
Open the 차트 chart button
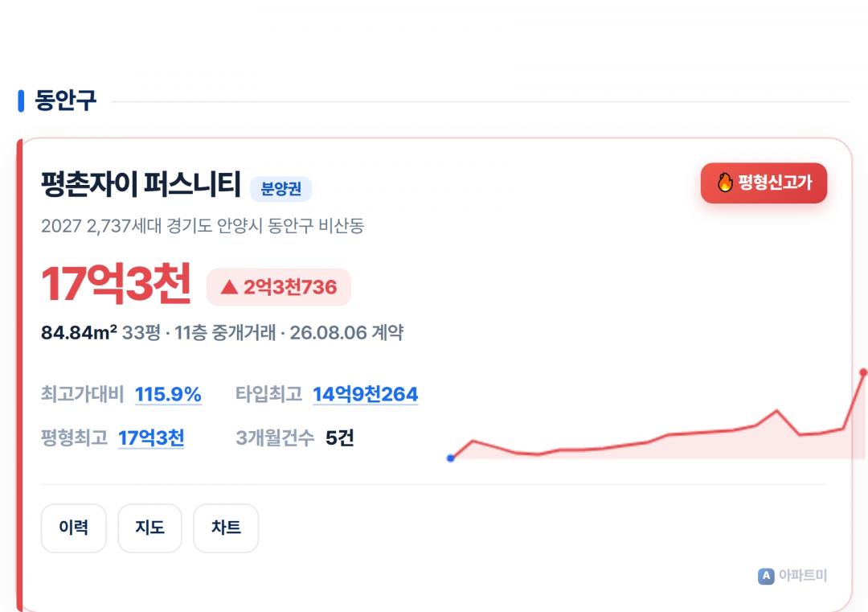click(226, 528)
